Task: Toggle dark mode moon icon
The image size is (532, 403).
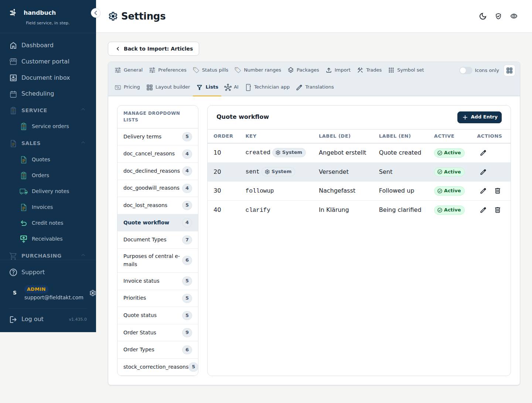Action: 483,16
